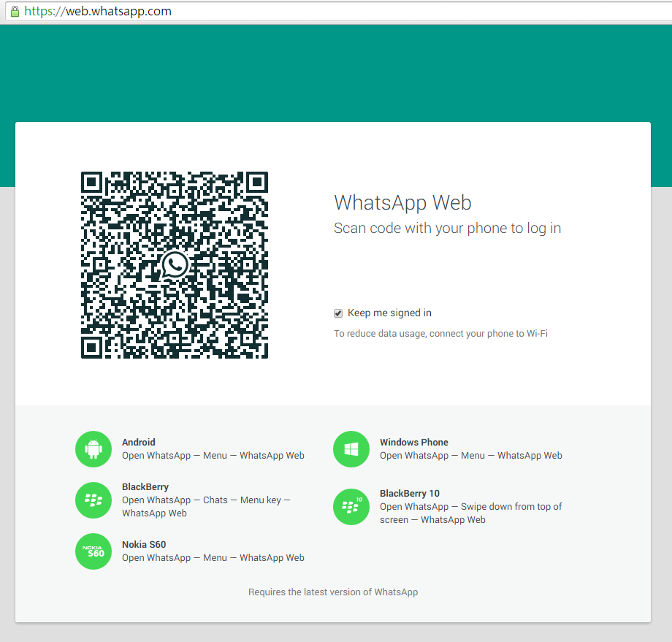Image resolution: width=672 pixels, height=642 pixels.
Task: Click the Nokia S60 platform title
Action: (144, 545)
